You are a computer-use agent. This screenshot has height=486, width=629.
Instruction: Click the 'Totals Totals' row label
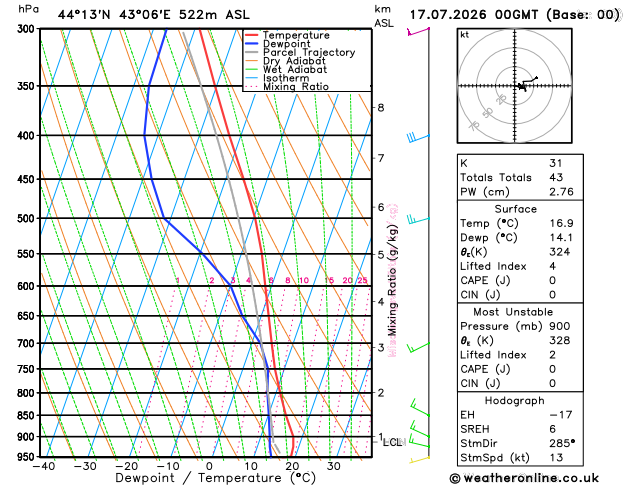pyautogui.click(x=496, y=178)
